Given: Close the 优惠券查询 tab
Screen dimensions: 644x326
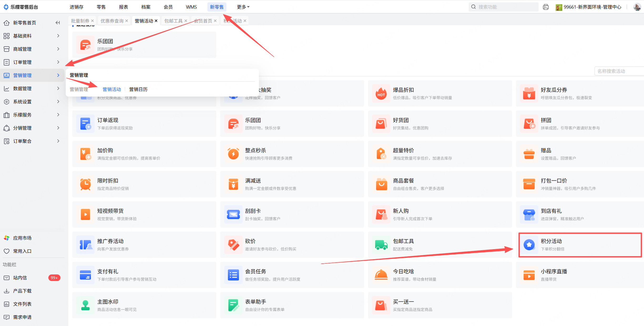Looking at the screenshot, I should [x=127, y=21].
